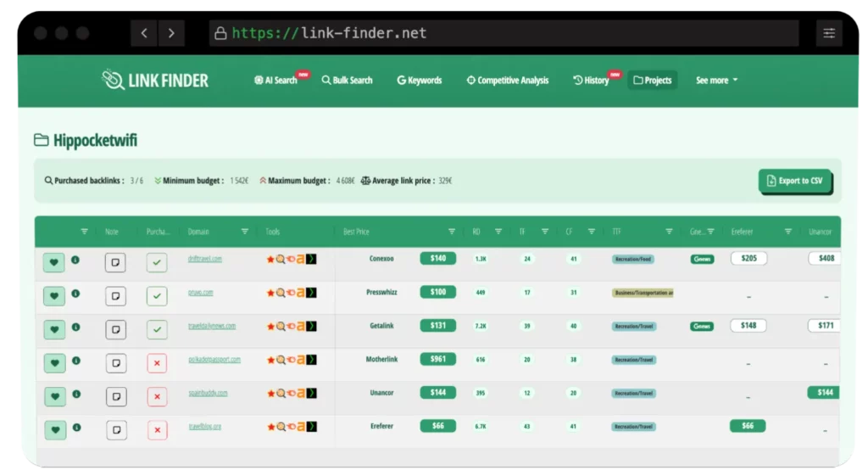Mark Unancor row as purchased
Viewport: 868px width, 476px height.
(157, 396)
